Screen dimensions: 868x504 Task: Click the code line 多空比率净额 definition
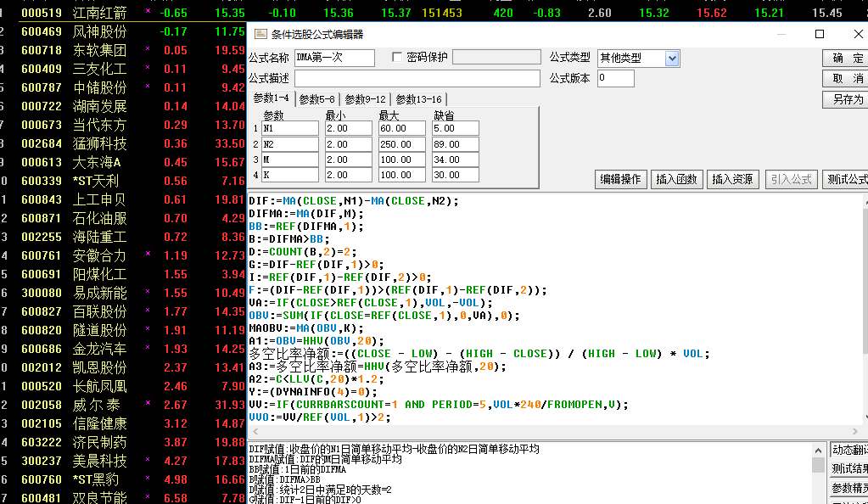479,354
